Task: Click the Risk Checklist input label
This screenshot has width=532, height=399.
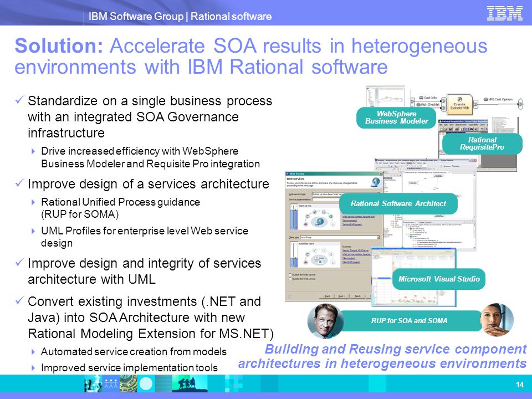Action: point(428,105)
